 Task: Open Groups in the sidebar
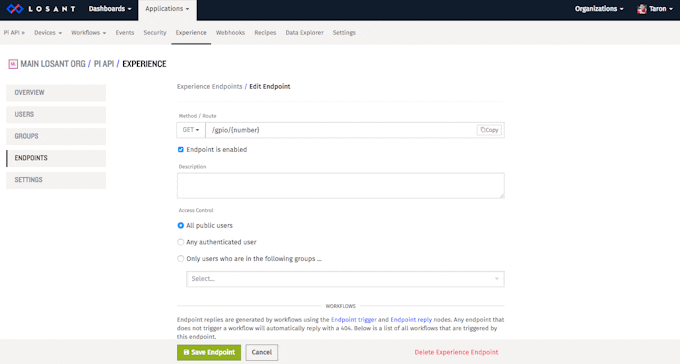56,136
